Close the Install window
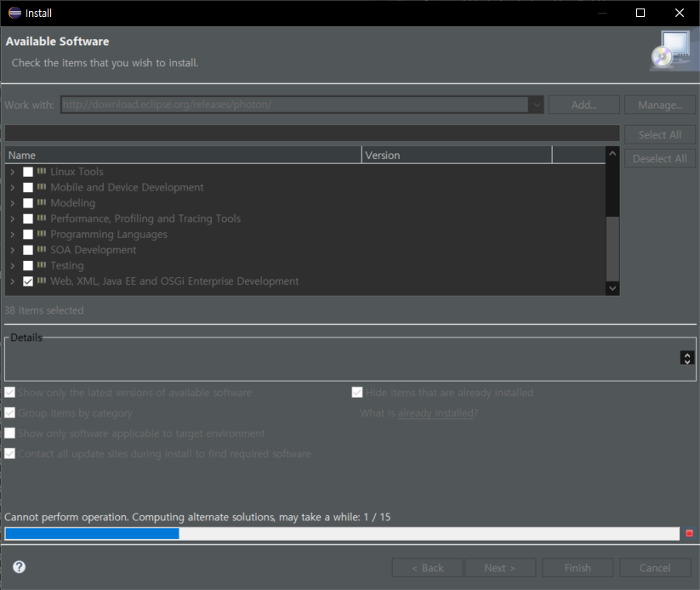This screenshot has height=590, width=700. 680,13
